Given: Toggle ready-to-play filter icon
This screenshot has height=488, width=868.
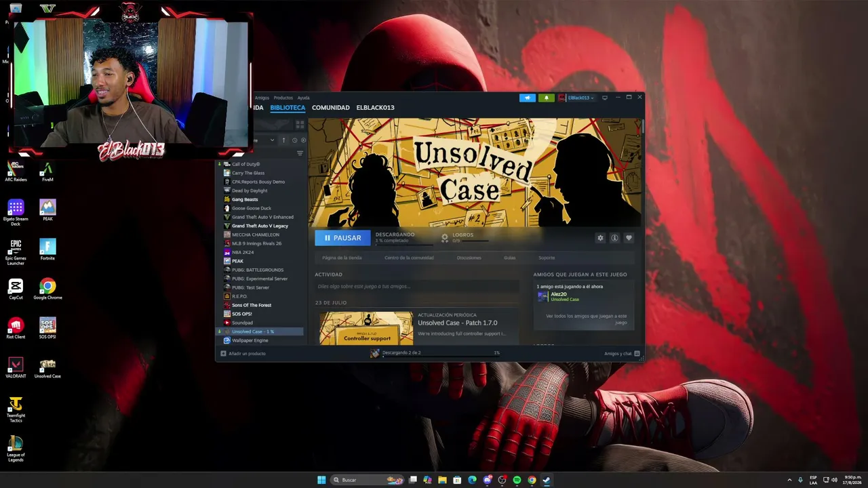Looking at the screenshot, I should (303, 140).
